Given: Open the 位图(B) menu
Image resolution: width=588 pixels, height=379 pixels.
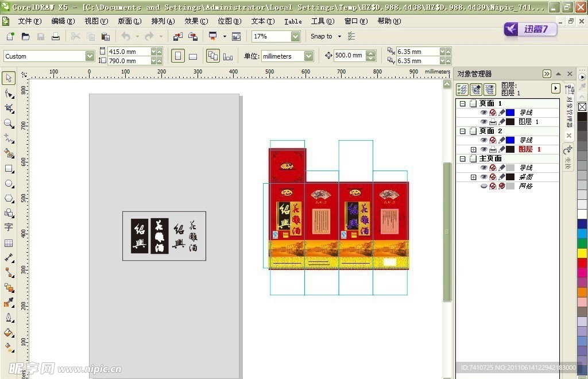Looking at the screenshot, I should [229, 21].
